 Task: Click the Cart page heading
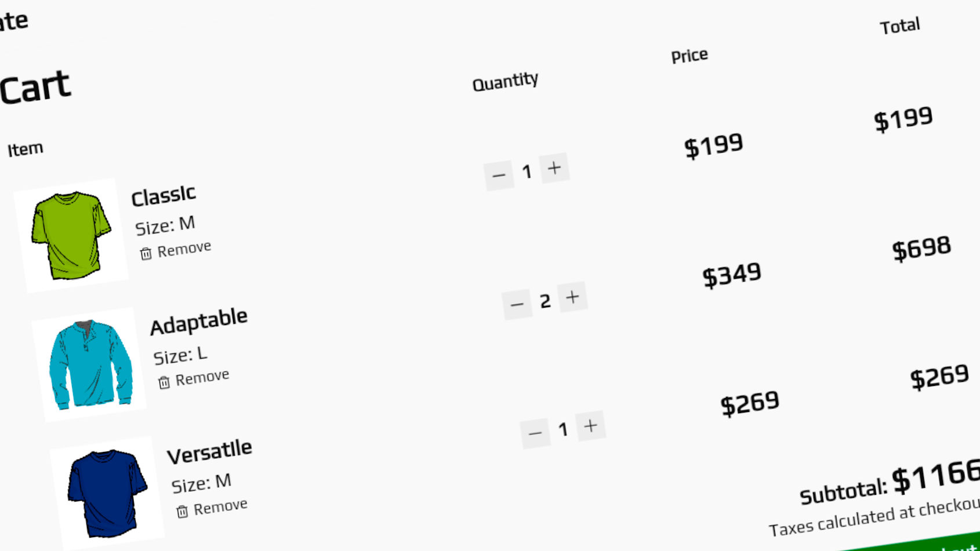35,84
